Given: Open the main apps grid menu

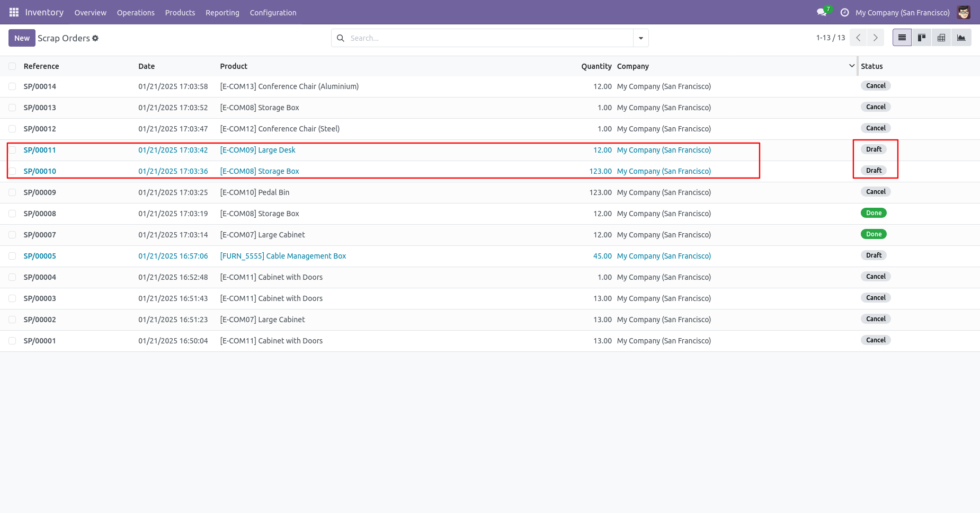Looking at the screenshot, I should tap(14, 12).
